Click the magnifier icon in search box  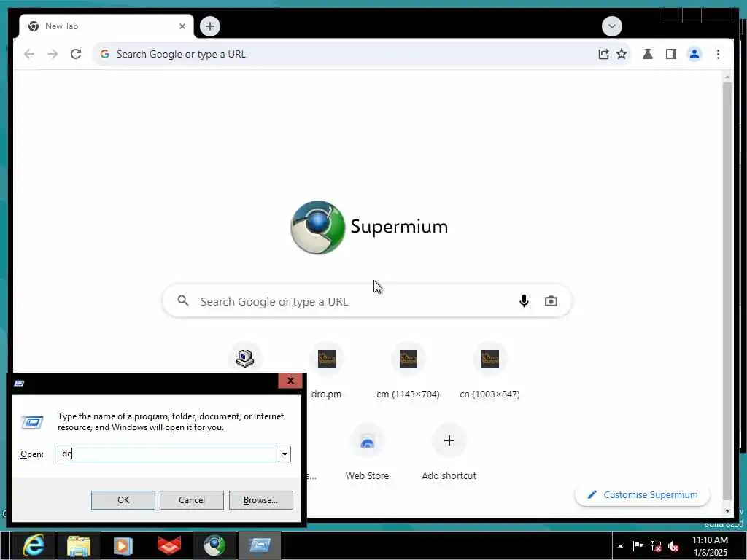coord(183,300)
